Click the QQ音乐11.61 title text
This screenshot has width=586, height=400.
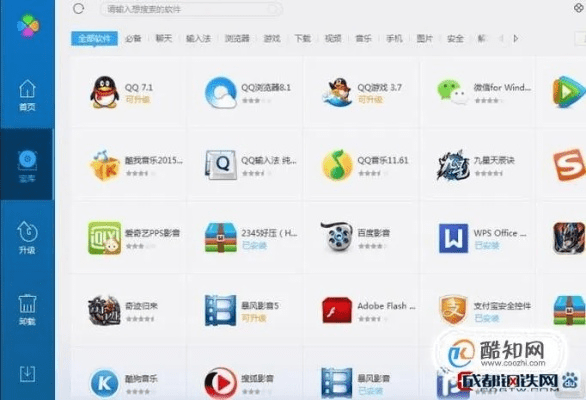tap(383, 160)
